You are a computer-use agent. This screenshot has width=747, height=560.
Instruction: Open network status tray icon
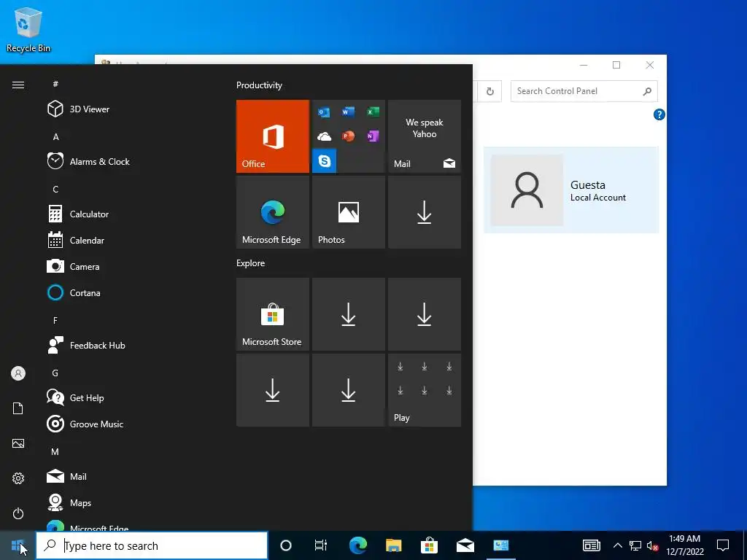click(635, 545)
